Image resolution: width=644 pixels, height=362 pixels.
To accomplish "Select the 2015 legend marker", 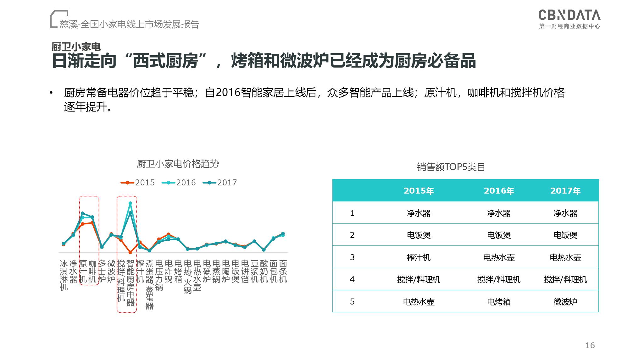I will coord(127,183).
